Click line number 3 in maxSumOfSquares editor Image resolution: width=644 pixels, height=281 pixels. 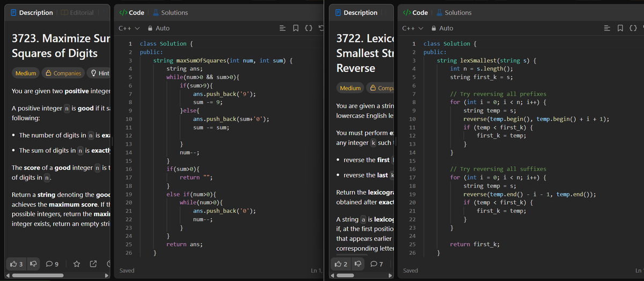tap(130, 61)
